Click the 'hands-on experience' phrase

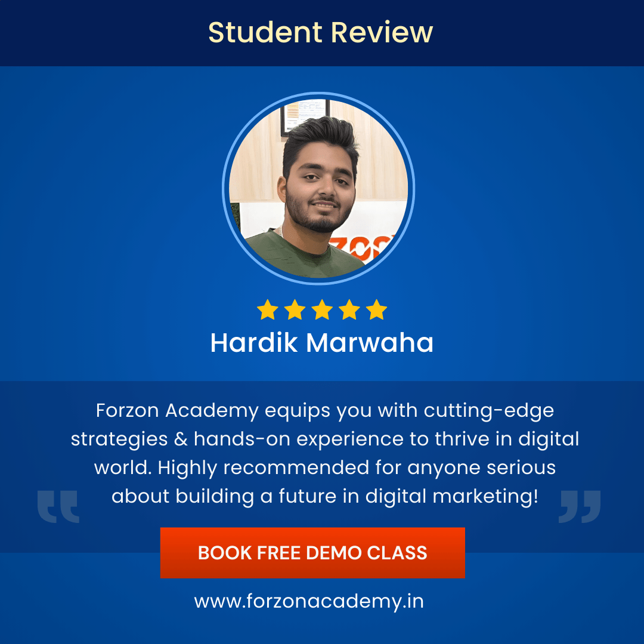[299, 440]
